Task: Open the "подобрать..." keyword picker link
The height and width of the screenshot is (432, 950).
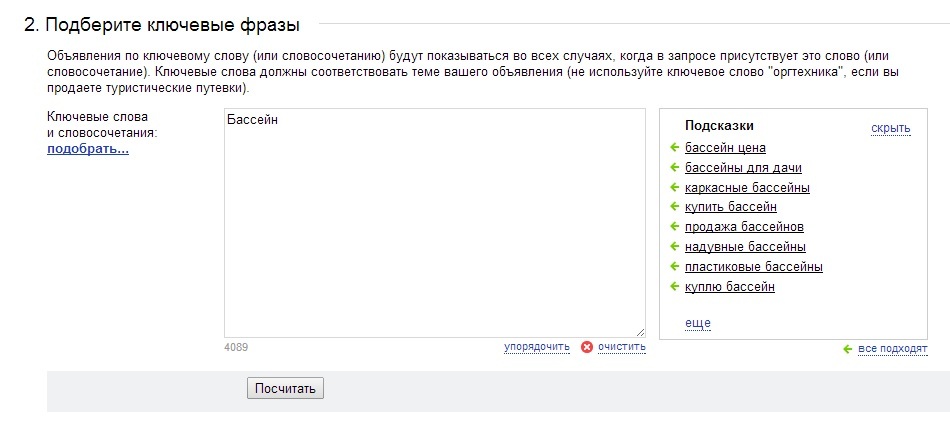Action: pyautogui.click(x=88, y=149)
